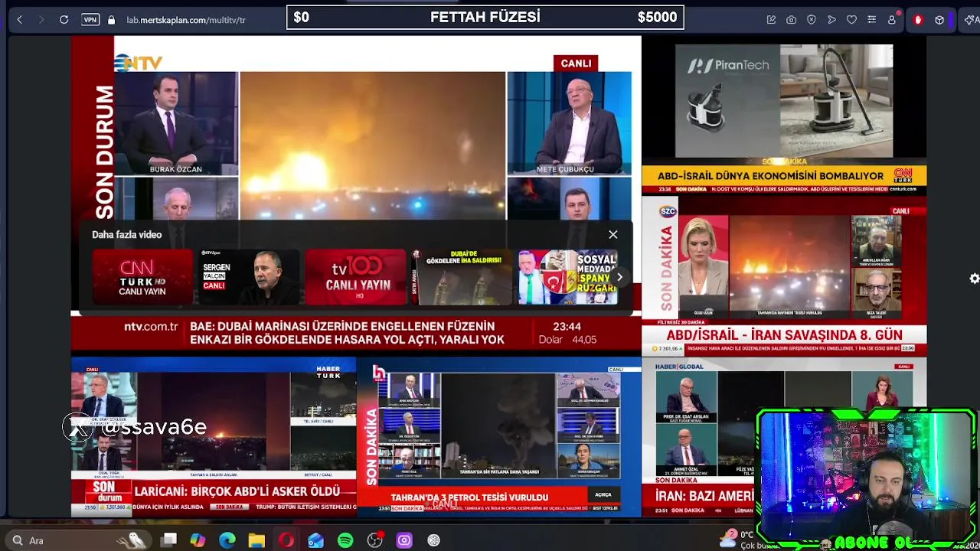This screenshot has height=551, width=980.
Task: Click the AÇIKÇA label on Halk TV stream
Action: pos(603,495)
